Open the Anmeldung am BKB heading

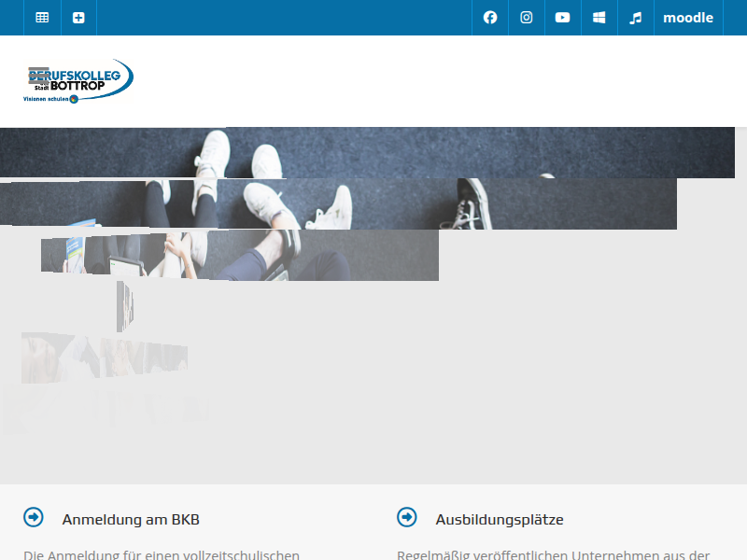(131, 520)
